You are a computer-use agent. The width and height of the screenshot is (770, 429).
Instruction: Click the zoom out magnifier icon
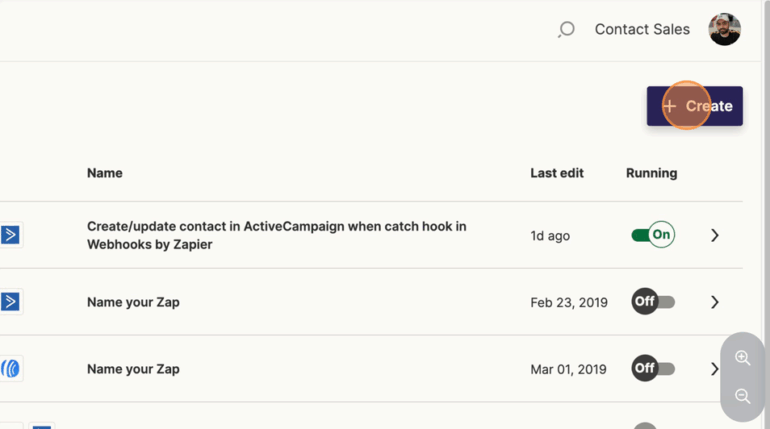point(742,396)
